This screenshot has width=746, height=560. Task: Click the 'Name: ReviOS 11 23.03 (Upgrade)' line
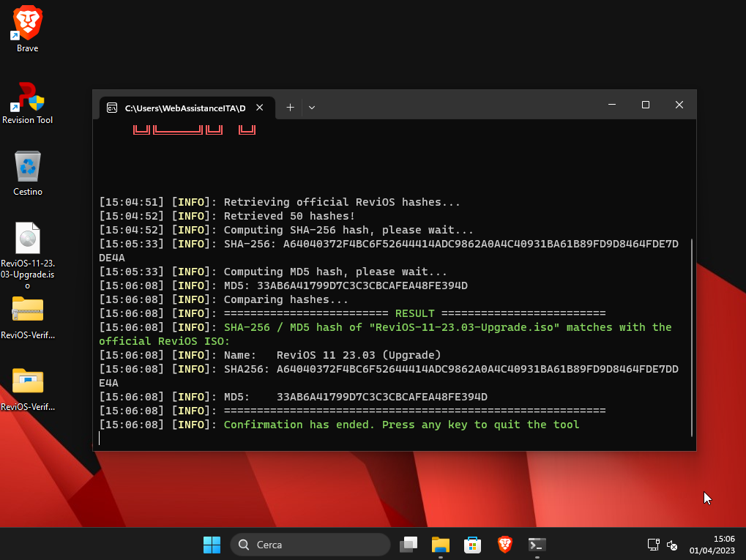coord(270,355)
